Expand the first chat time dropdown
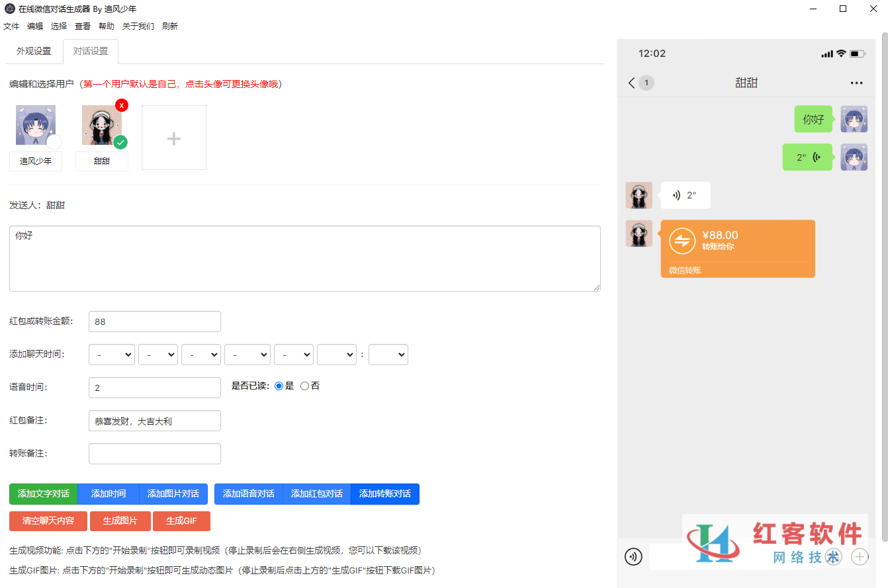The image size is (888, 588). pos(112,355)
